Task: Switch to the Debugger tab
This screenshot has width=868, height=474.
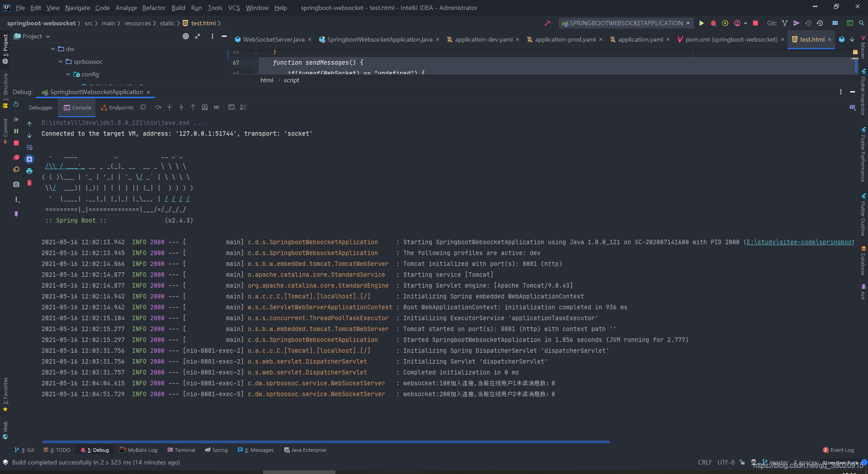Action: click(41, 108)
